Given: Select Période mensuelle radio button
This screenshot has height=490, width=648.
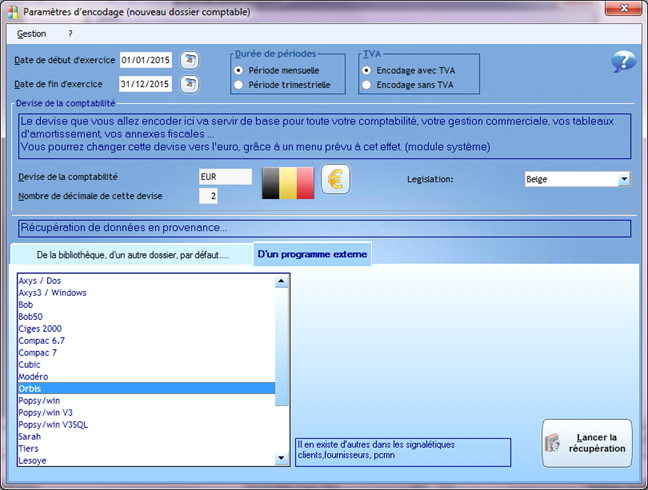Looking at the screenshot, I should click(238, 70).
